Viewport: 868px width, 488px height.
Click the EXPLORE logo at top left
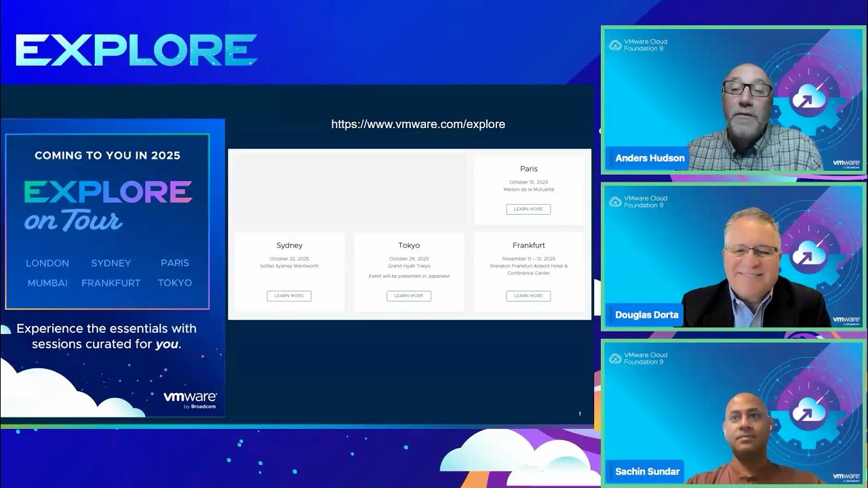(136, 51)
